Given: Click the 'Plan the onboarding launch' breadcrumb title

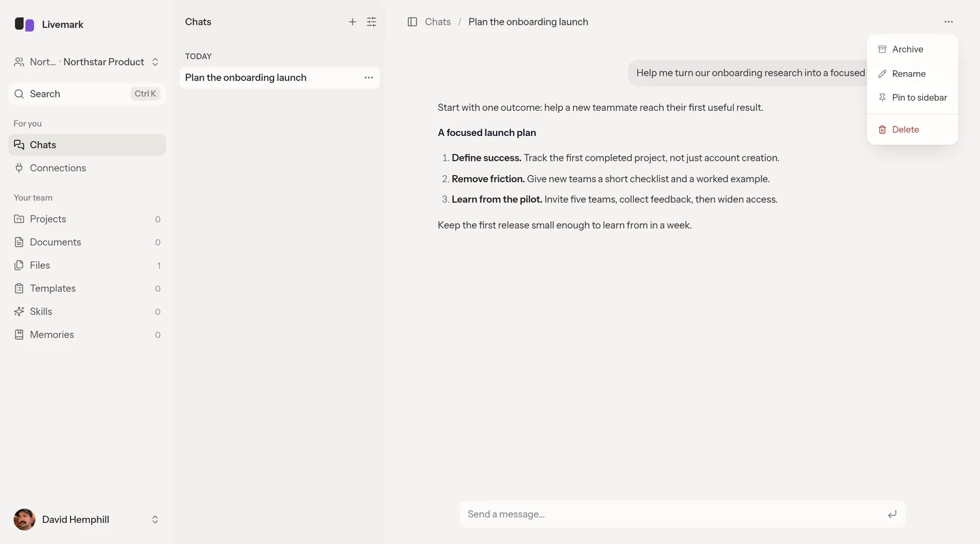Looking at the screenshot, I should [x=528, y=22].
